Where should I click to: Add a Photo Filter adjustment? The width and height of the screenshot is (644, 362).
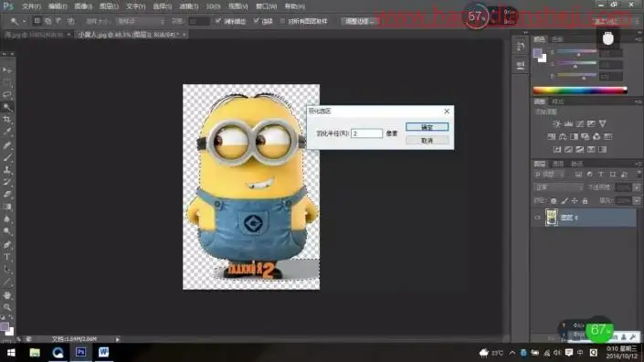(586, 136)
